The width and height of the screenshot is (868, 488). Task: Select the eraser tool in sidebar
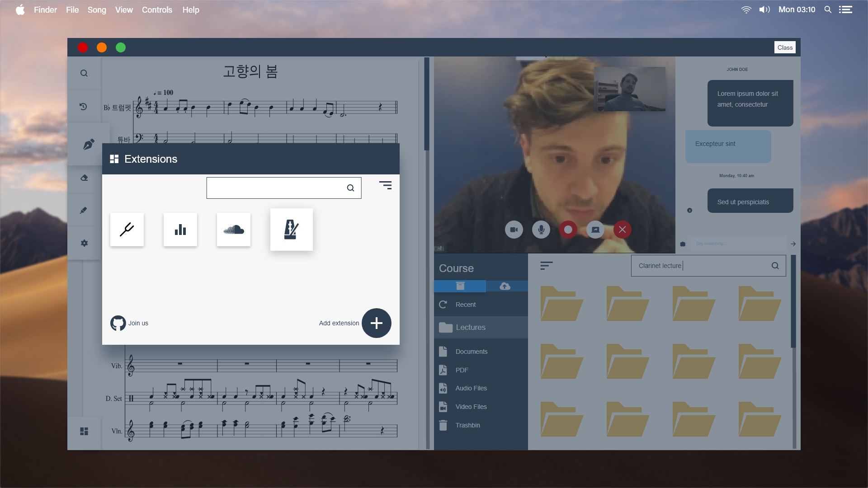point(84,178)
